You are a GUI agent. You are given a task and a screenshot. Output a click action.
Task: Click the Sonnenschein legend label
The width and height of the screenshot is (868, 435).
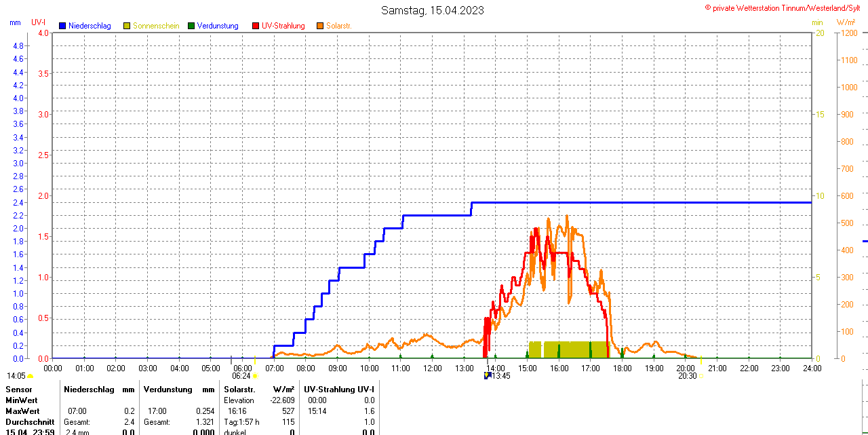point(156,26)
